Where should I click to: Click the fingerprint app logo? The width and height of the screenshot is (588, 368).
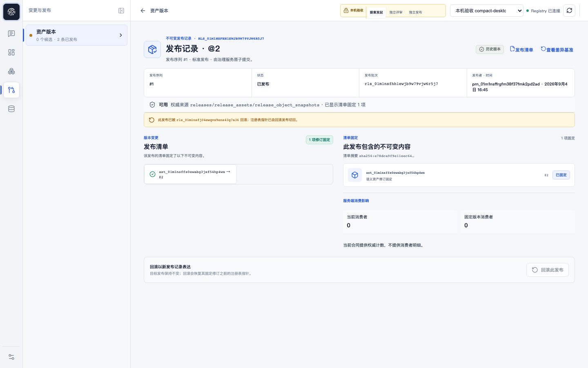click(x=11, y=12)
